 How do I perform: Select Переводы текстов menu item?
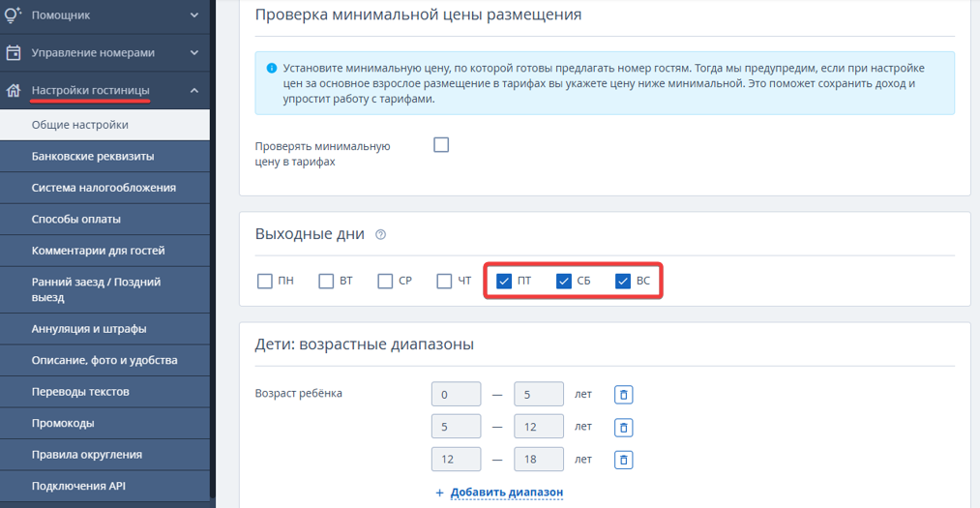[105, 392]
